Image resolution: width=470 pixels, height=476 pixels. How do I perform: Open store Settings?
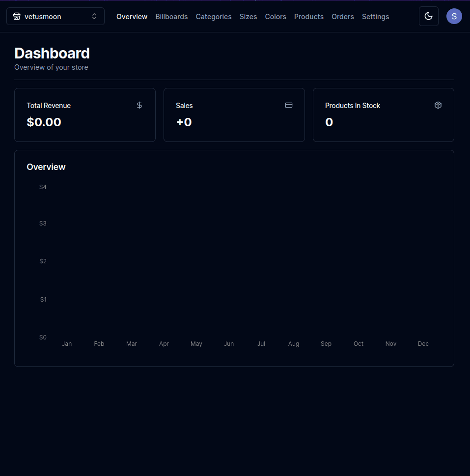coord(375,17)
